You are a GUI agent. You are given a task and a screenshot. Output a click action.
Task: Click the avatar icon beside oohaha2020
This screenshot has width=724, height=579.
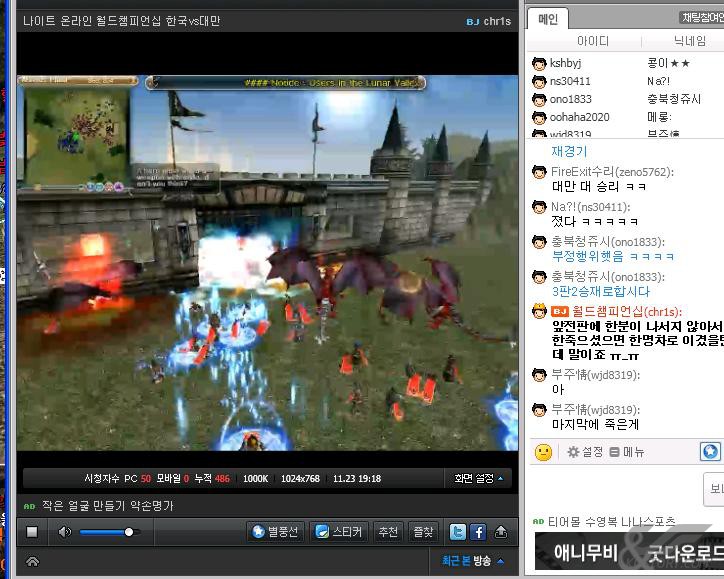click(539, 118)
